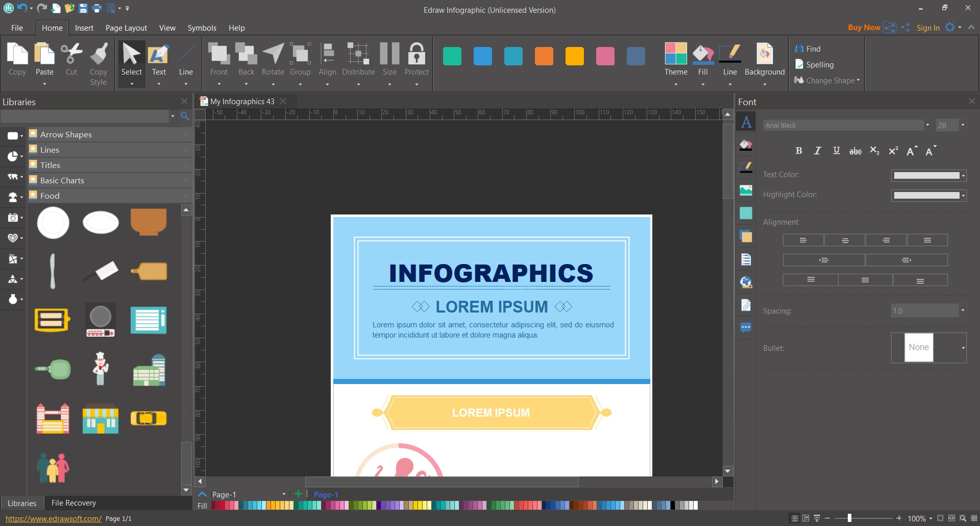
Task: Switch to the File Recovery tab
Action: click(73, 503)
